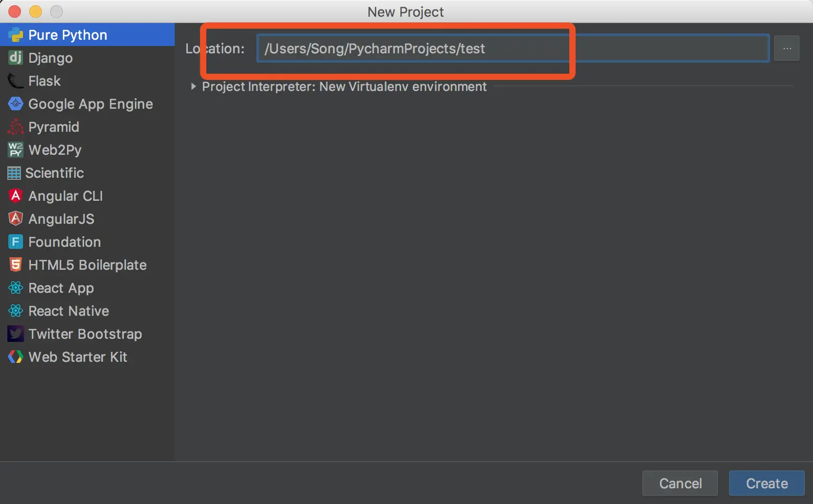The width and height of the screenshot is (813, 504).
Task: Click the React Native atom icon
Action: click(x=16, y=311)
